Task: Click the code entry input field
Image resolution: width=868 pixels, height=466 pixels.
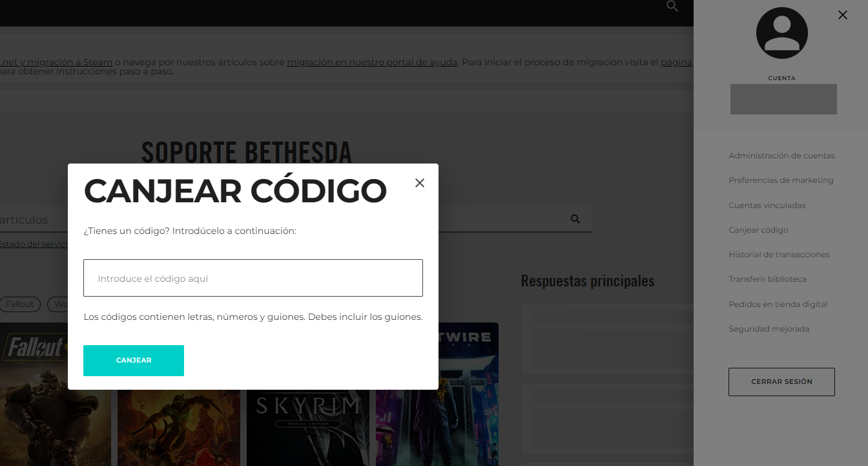Action: tap(253, 278)
